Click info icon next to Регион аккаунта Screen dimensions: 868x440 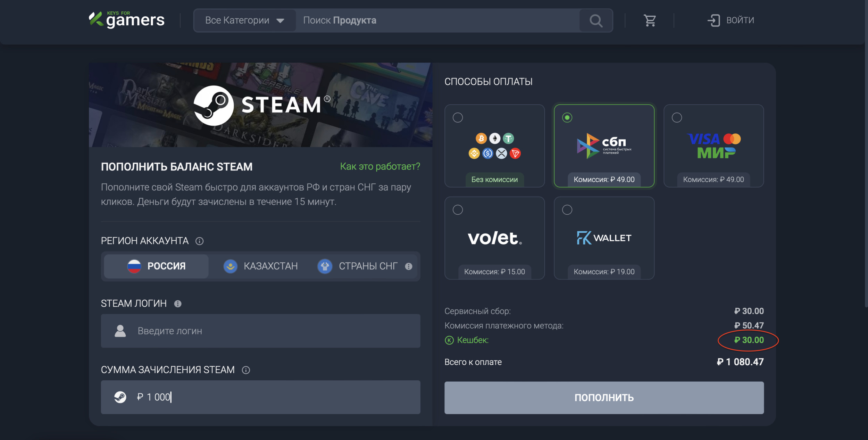[199, 241]
